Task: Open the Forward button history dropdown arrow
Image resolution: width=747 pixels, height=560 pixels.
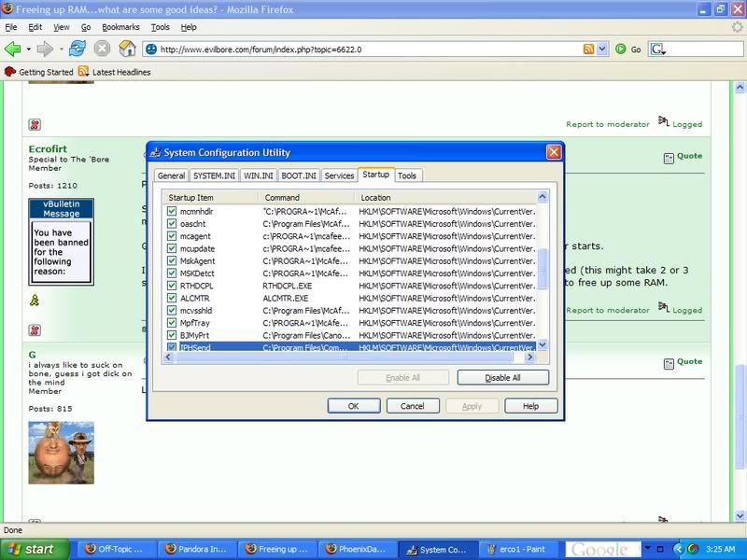Action: [61, 49]
